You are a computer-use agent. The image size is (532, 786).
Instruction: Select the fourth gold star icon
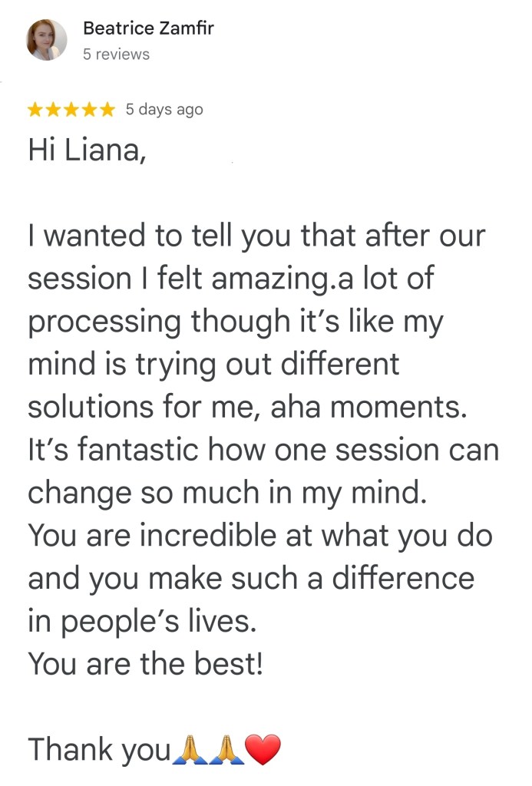89,109
